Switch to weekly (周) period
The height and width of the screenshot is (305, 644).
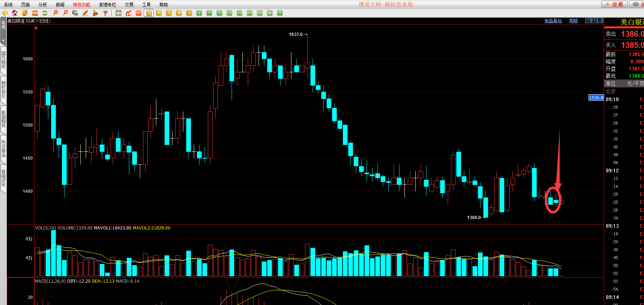tap(159, 13)
